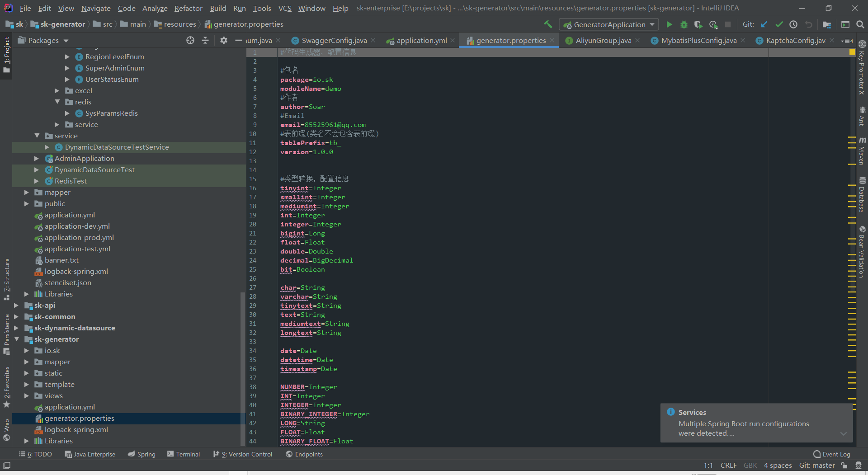
Task: Click the Locate file crosshair icon
Action: tap(190, 40)
